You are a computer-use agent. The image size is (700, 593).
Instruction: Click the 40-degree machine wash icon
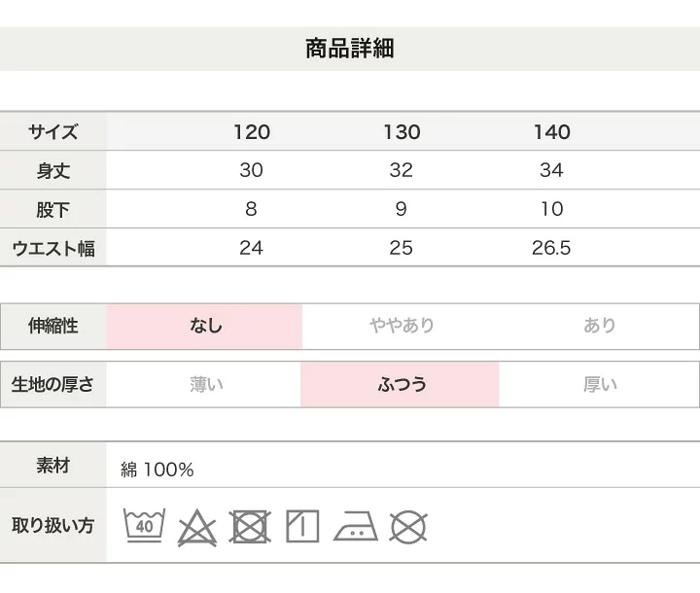point(144,526)
